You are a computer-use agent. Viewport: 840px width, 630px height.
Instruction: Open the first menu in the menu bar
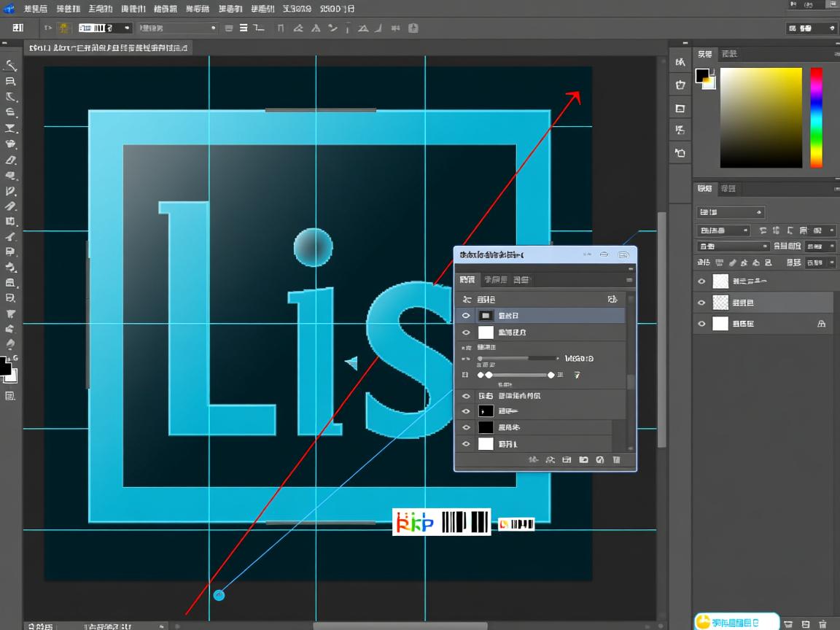[35, 9]
